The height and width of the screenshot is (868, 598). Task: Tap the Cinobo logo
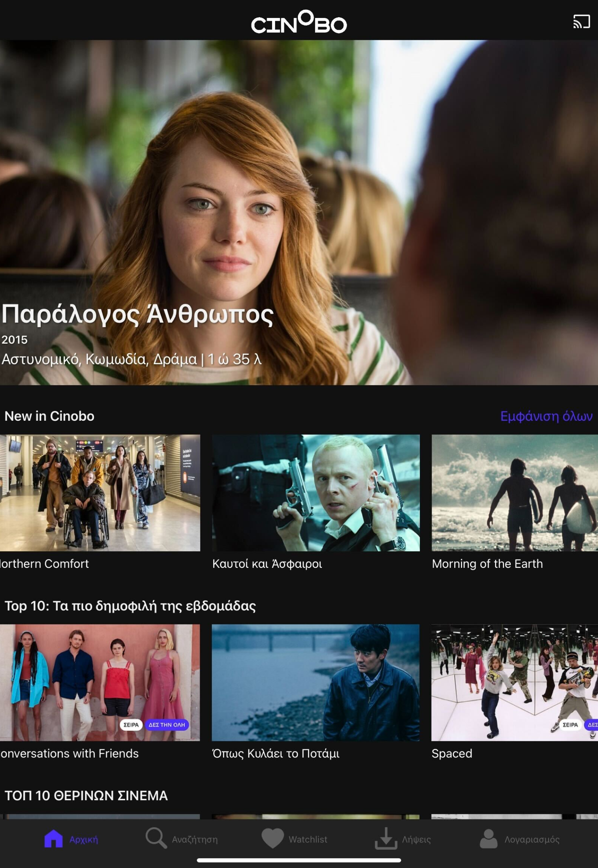click(x=299, y=22)
